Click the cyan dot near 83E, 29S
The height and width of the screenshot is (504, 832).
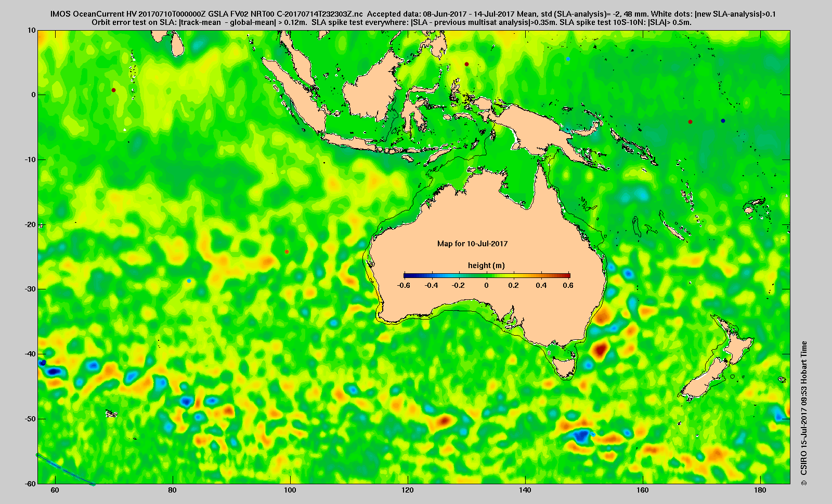pos(189,281)
